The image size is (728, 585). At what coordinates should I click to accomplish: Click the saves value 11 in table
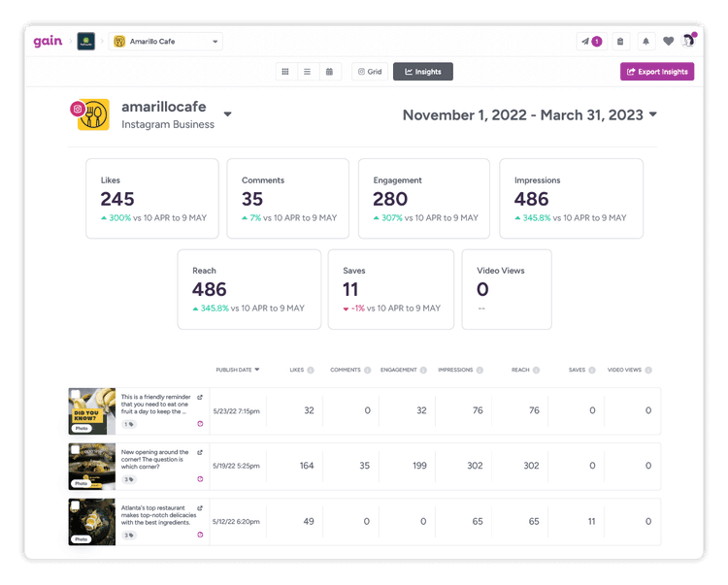click(591, 521)
